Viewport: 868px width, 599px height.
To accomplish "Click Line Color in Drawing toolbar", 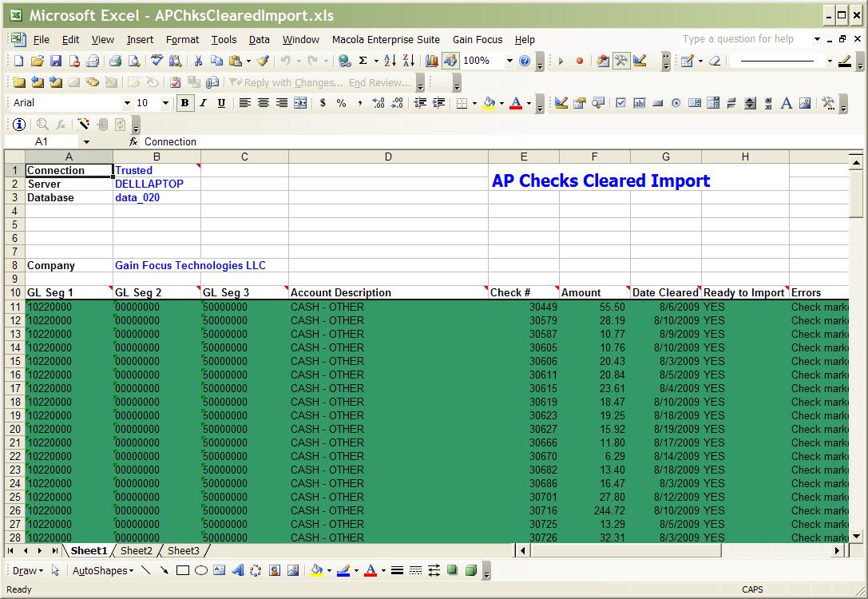I will click(x=343, y=570).
